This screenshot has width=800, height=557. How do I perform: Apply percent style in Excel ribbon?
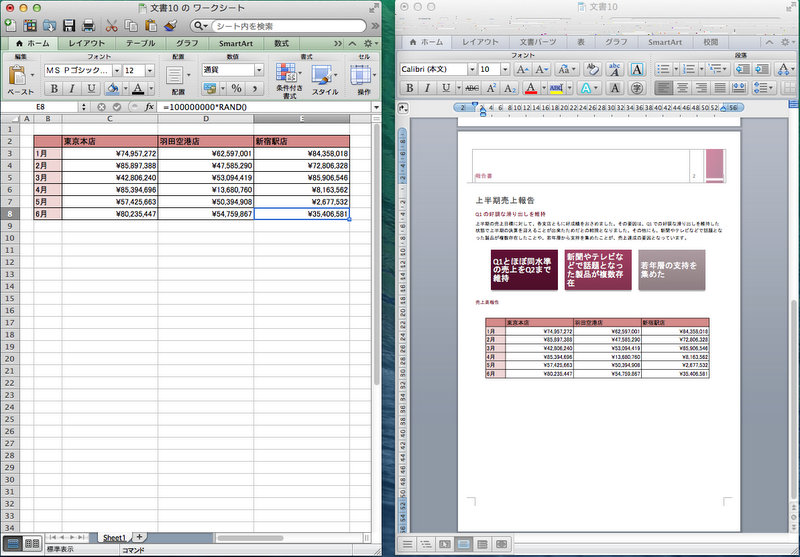pyautogui.click(x=236, y=88)
